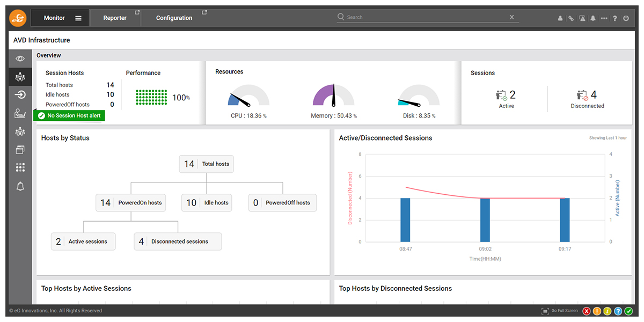Select the eye overview icon in the sidebar
644x322 pixels.
[20, 58]
